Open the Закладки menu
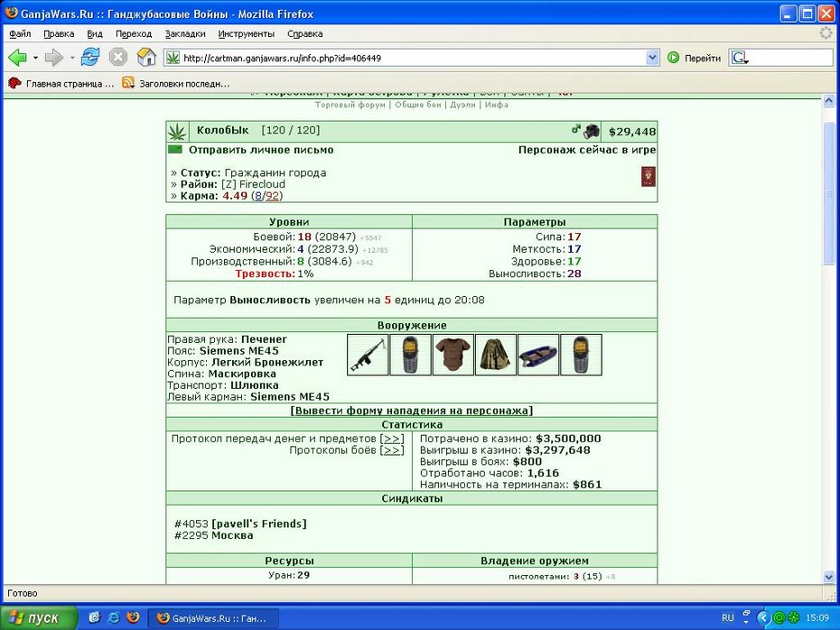The image size is (840, 630). [x=185, y=33]
